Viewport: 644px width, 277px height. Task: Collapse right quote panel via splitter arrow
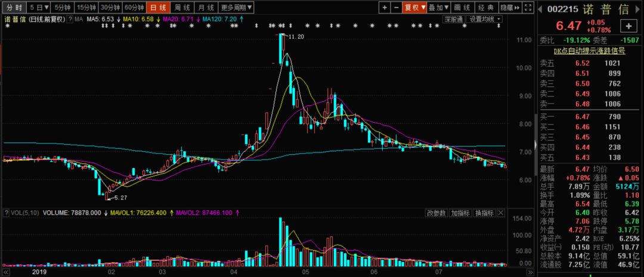(535, 144)
